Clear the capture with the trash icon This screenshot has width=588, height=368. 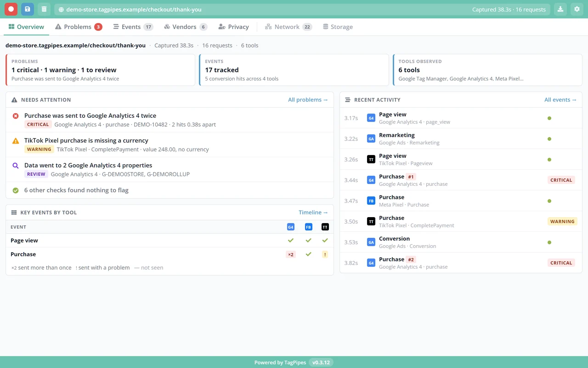click(44, 9)
